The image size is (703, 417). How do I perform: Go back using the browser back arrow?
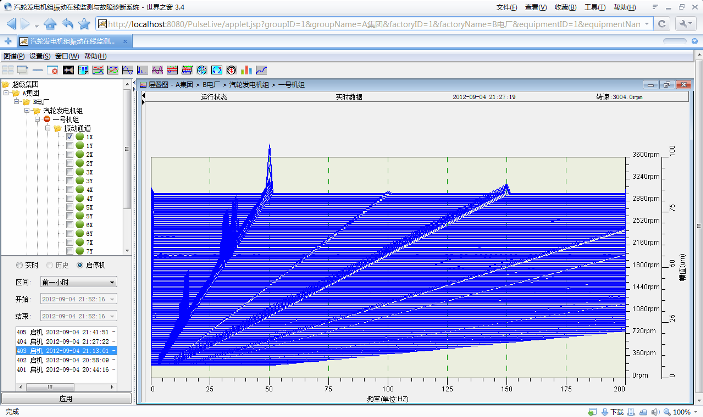tap(12, 24)
